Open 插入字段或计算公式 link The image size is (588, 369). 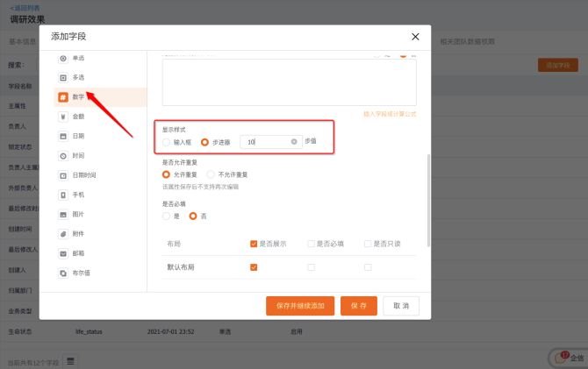tap(390, 114)
